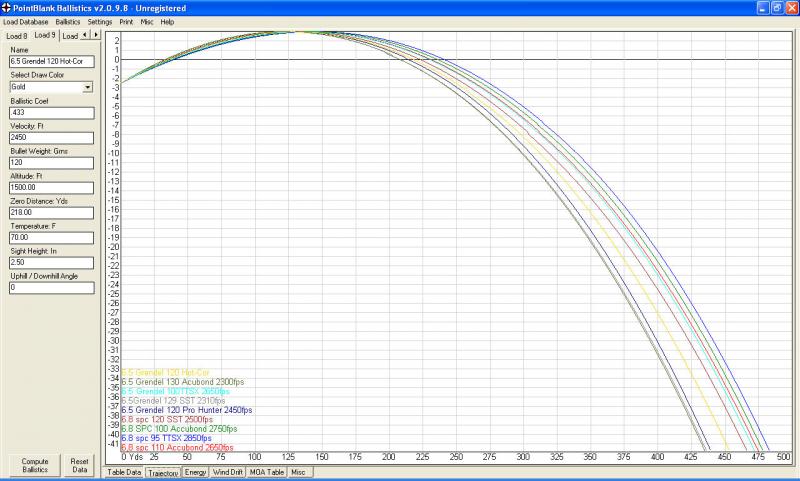Screen dimensions: 800x481
Task: Click the Velocity Ft input field
Action: 50,137
